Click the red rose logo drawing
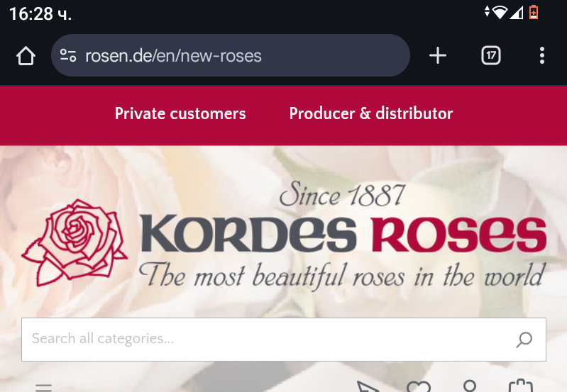Viewport: 567px width, 392px height. pos(75,243)
